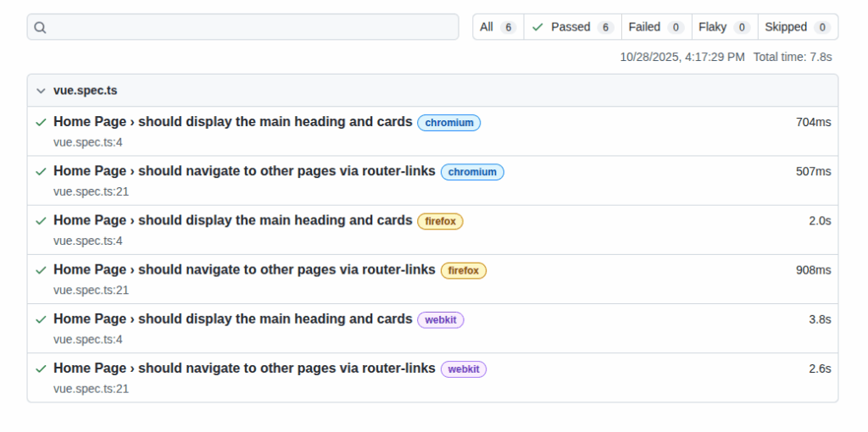Click green checkmark of webkit heading test
Image resolution: width=868 pixels, height=432 pixels.
(41, 319)
